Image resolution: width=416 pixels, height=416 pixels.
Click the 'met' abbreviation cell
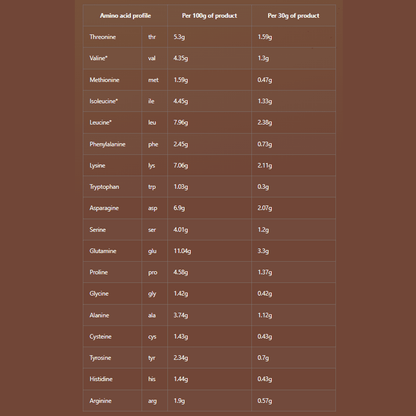click(x=154, y=80)
